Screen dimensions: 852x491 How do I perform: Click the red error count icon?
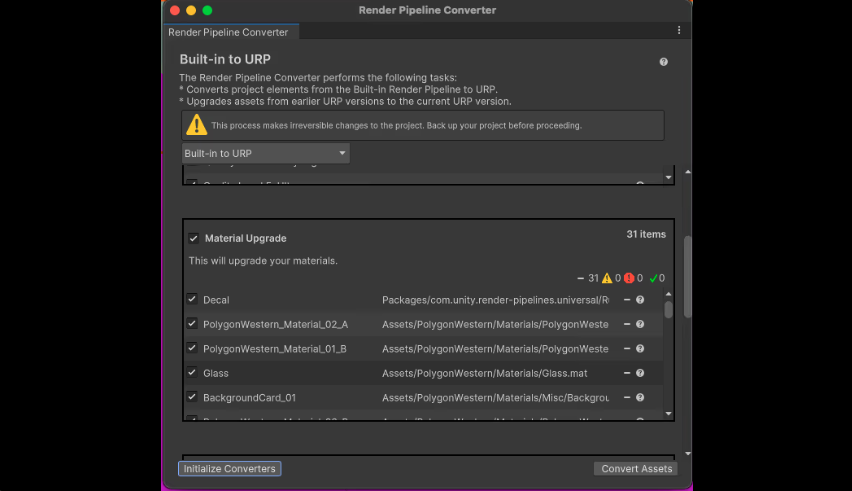pyautogui.click(x=629, y=278)
